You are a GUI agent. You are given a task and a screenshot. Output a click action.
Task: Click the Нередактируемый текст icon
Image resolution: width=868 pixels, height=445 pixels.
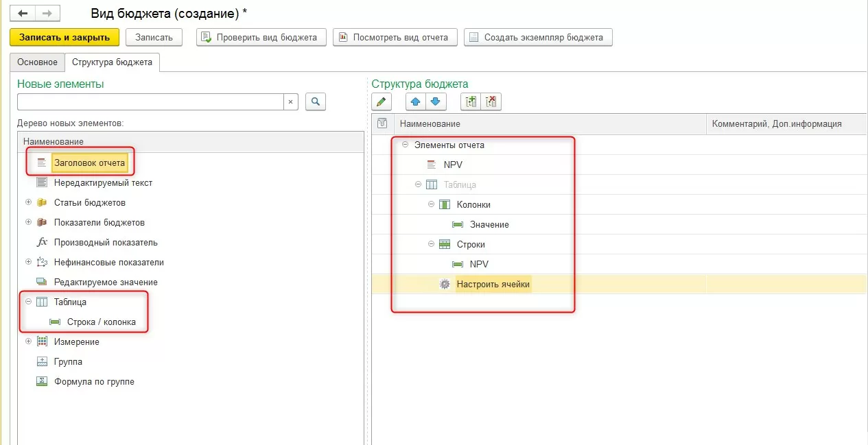[x=42, y=182]
